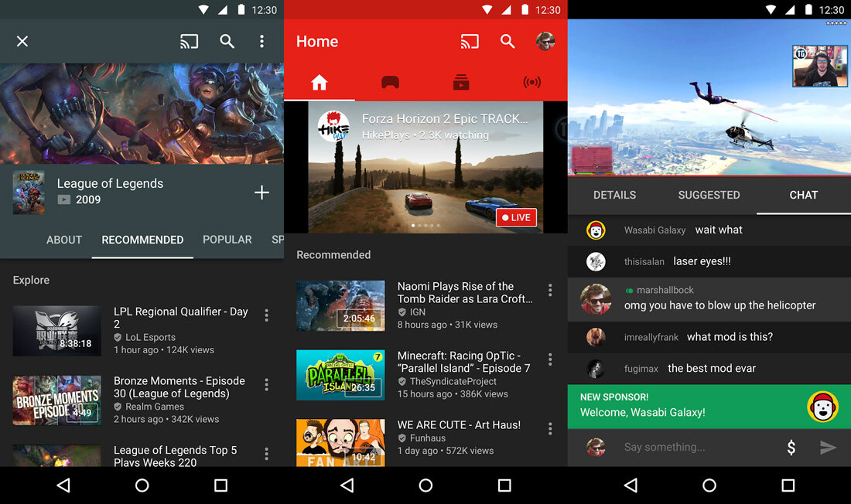Screen dimensions: 851x504
Task: Play the LPL Regional Qualifier thumbnail
Action: point(57,331)
